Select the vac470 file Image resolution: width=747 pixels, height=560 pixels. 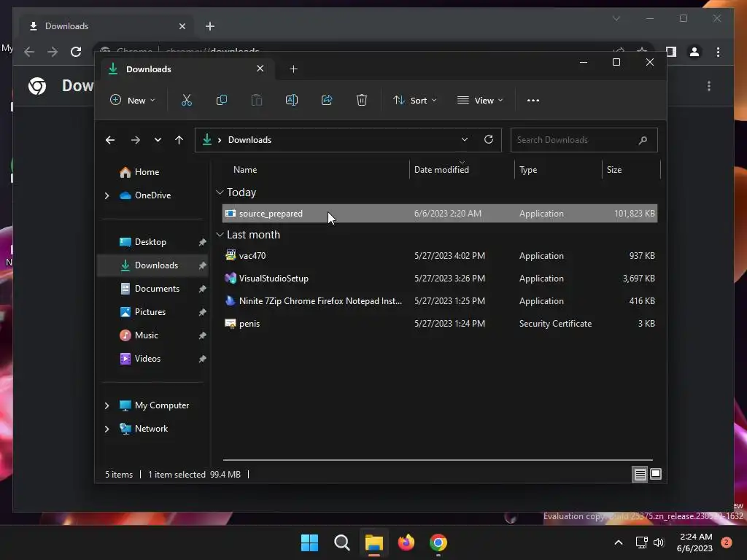click(439, 256)
